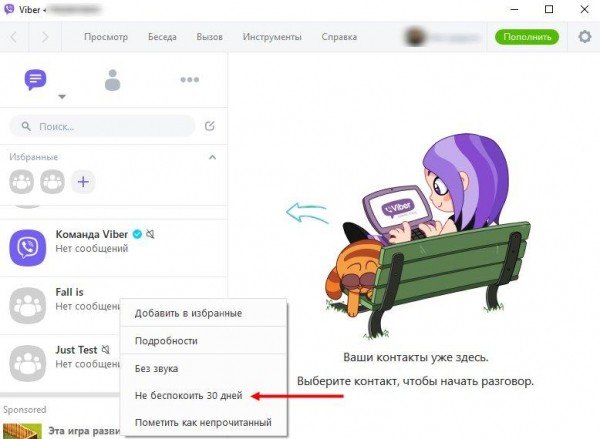Click the Viber logo in the title bar
This screenshot has width=600, height=439.
(x=8, y=9)
